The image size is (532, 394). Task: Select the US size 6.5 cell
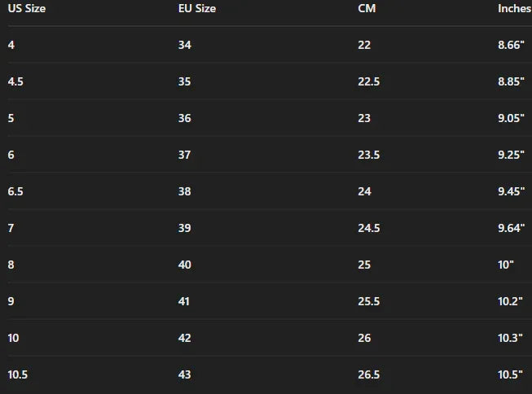coord(17,191)
